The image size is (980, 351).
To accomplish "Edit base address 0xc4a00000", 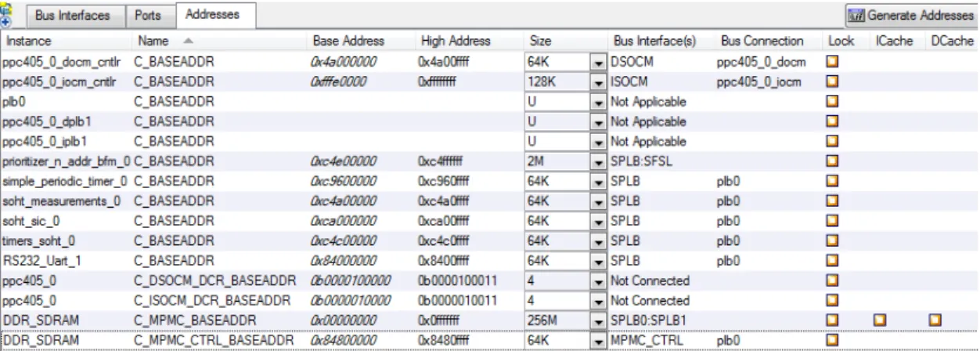I will (344, 201).
